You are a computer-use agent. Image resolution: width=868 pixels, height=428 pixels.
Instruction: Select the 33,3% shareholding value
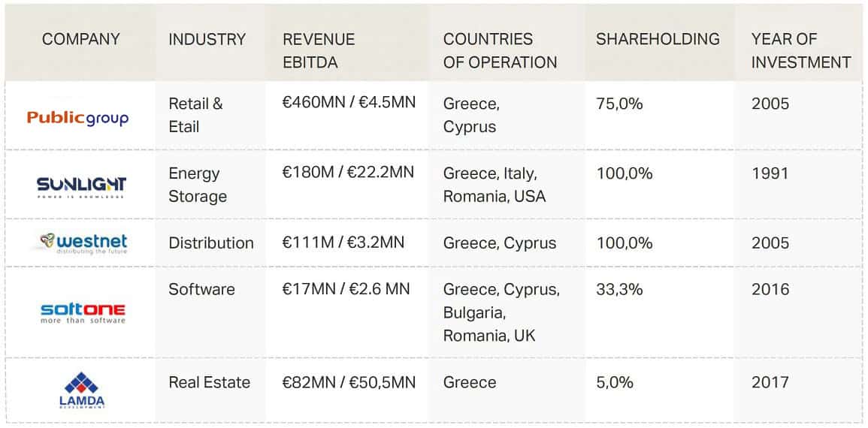coord(619,289)
